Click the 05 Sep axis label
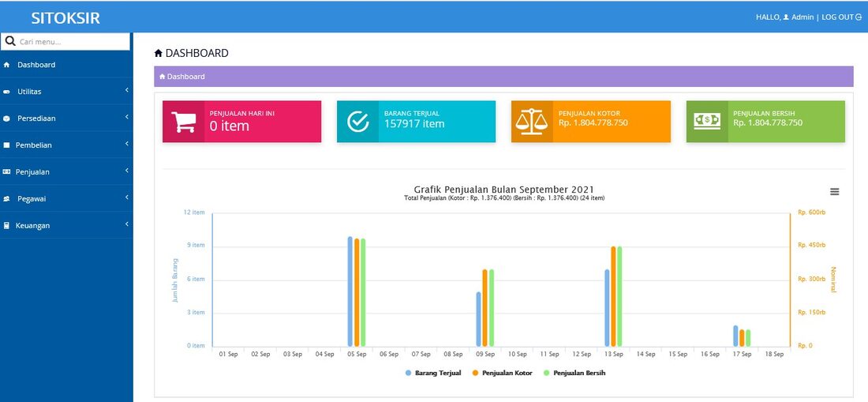 357,354
